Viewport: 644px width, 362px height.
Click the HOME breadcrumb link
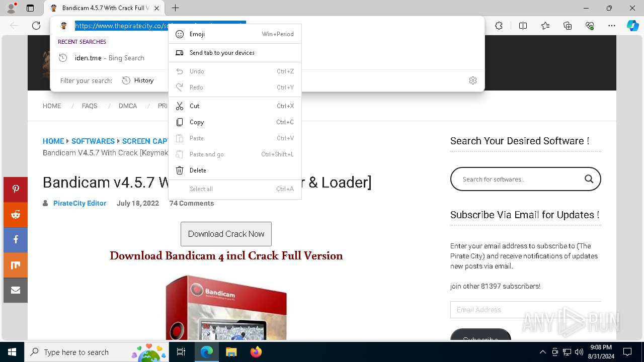53,141
